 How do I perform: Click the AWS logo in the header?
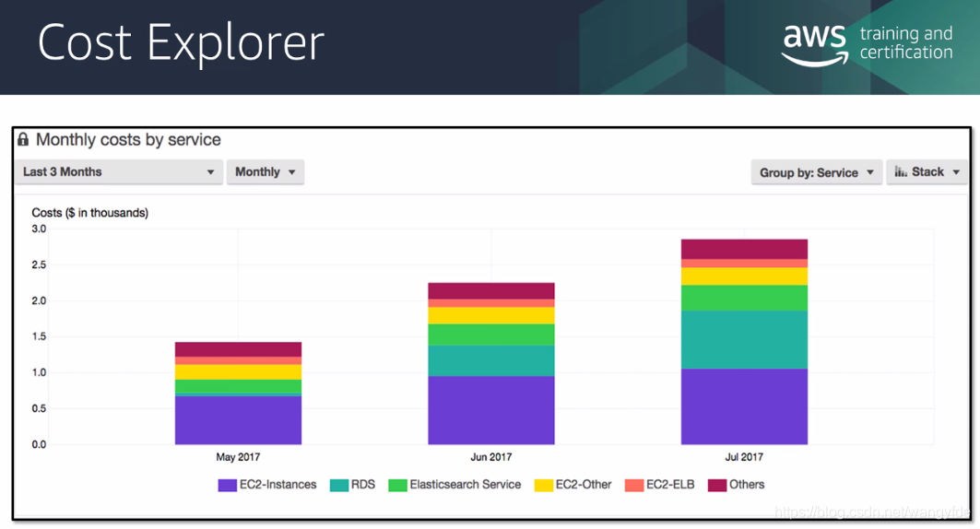(x=814, y=44)
